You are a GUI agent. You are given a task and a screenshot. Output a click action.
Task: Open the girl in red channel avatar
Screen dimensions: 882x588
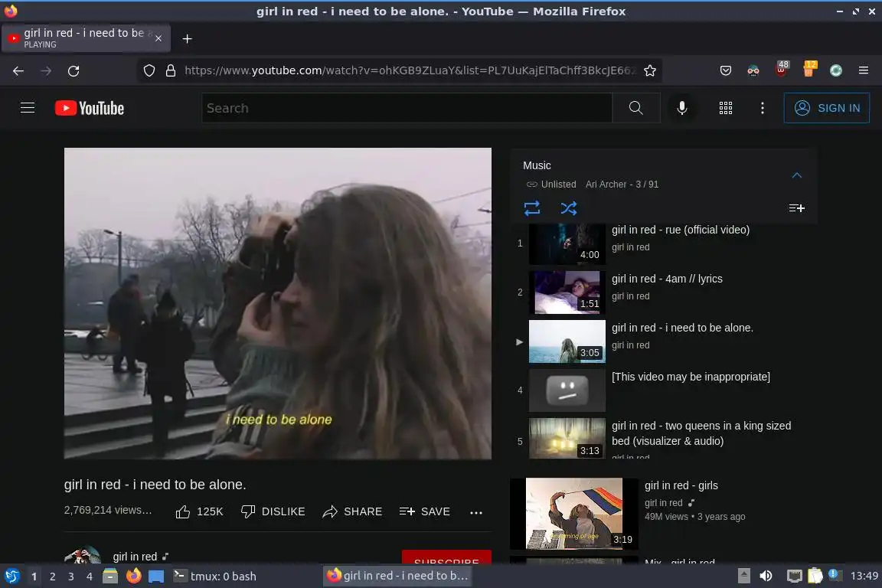83,555
